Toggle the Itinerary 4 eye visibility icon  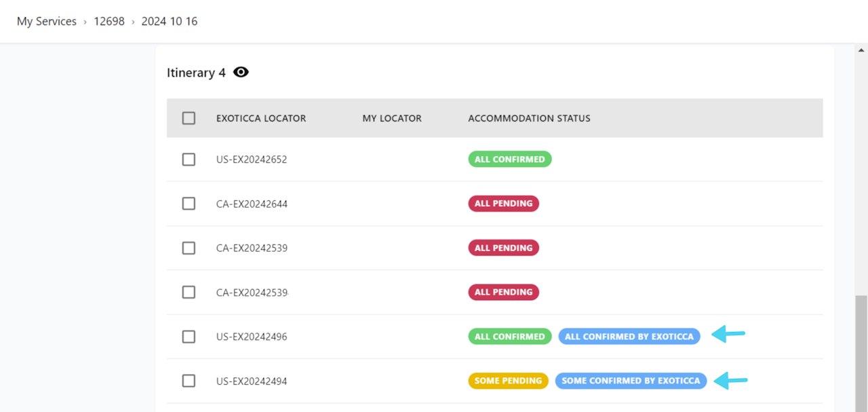tap(241, 72)
